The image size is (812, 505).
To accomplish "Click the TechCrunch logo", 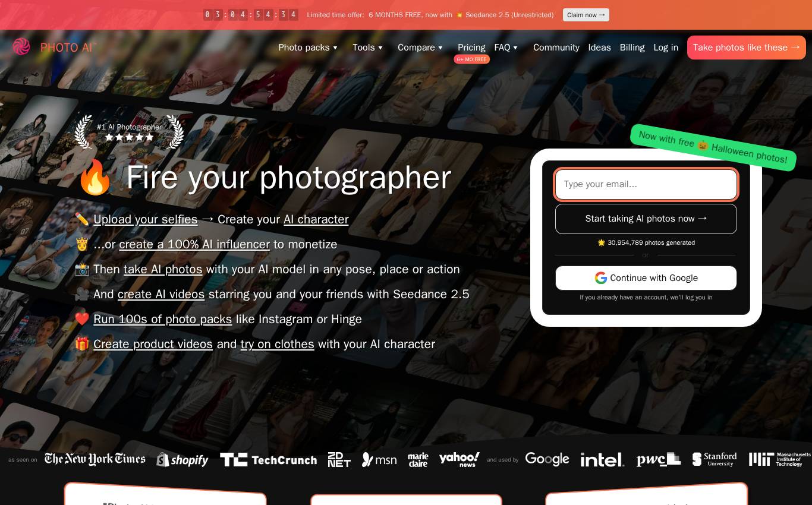I will 268,460.
